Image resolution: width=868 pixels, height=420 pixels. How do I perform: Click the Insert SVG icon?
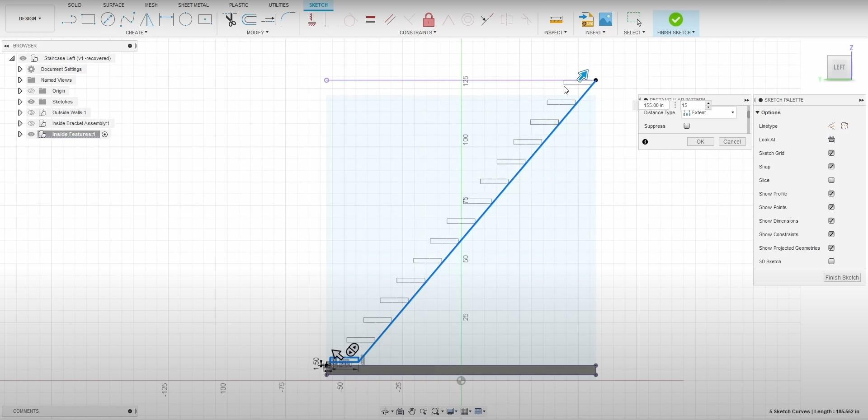point(586,19)
